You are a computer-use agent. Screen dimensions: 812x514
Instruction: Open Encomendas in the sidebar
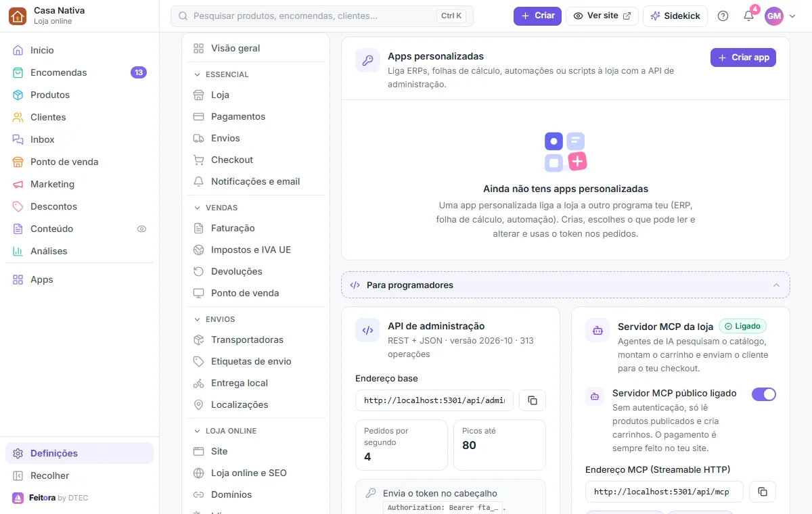click(80, 72)
